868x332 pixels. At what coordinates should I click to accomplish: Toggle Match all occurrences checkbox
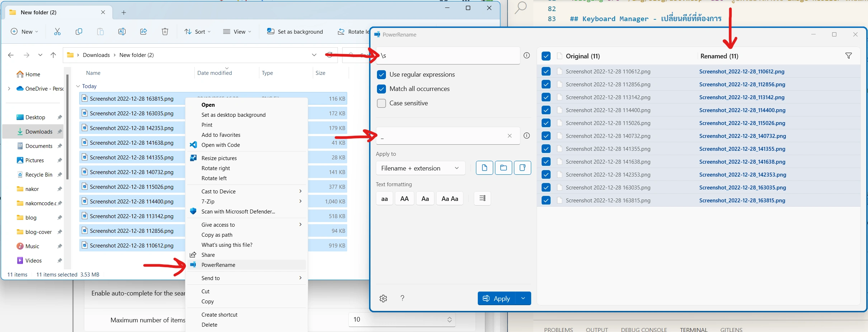(381, 89)
